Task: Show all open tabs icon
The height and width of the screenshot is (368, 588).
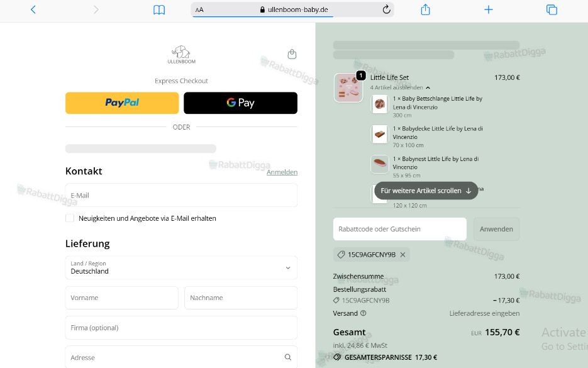Action: [x=552, y=10]
